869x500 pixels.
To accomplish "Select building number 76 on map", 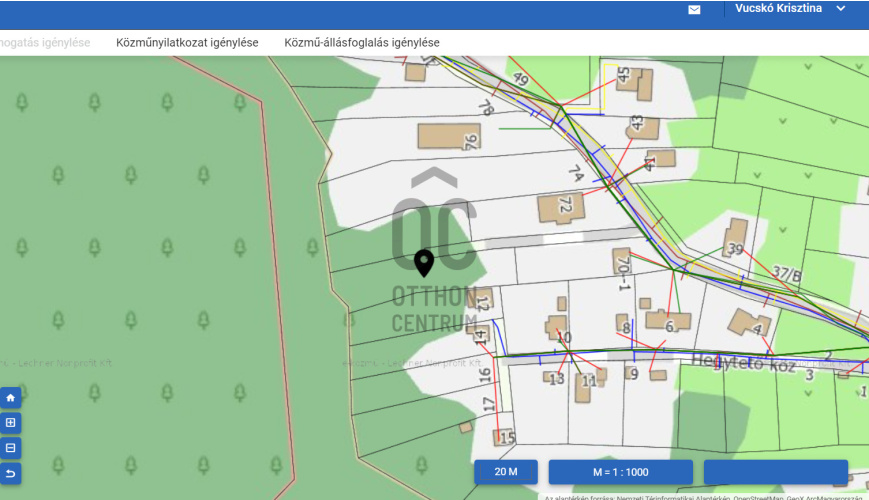I will pyautogui.click(x=449, y=136).
